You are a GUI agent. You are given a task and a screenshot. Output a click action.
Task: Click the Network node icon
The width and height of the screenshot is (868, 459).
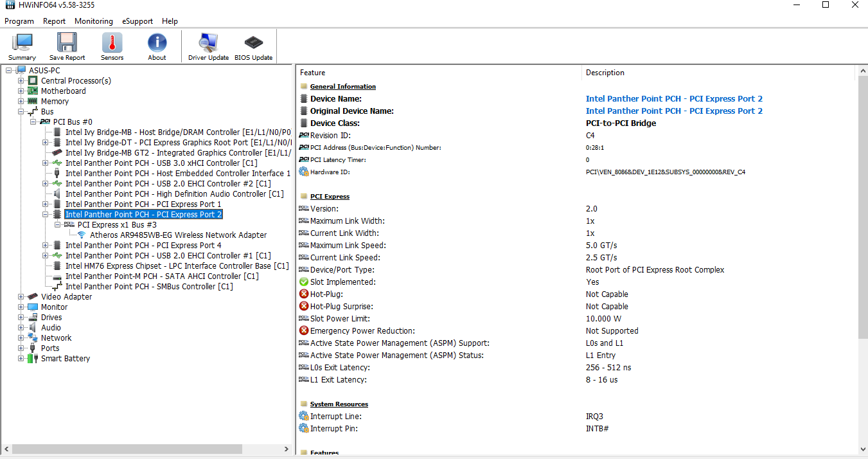[x=33, y=337]
